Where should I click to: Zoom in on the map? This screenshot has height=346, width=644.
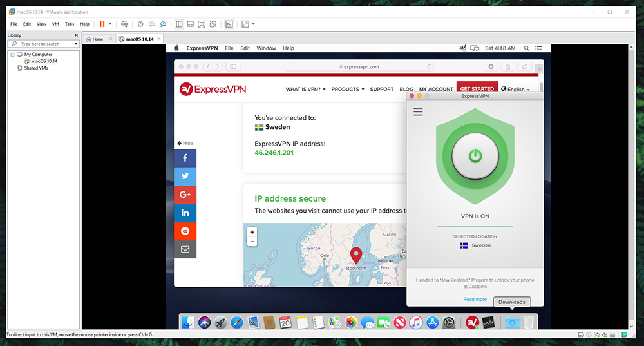252,232
